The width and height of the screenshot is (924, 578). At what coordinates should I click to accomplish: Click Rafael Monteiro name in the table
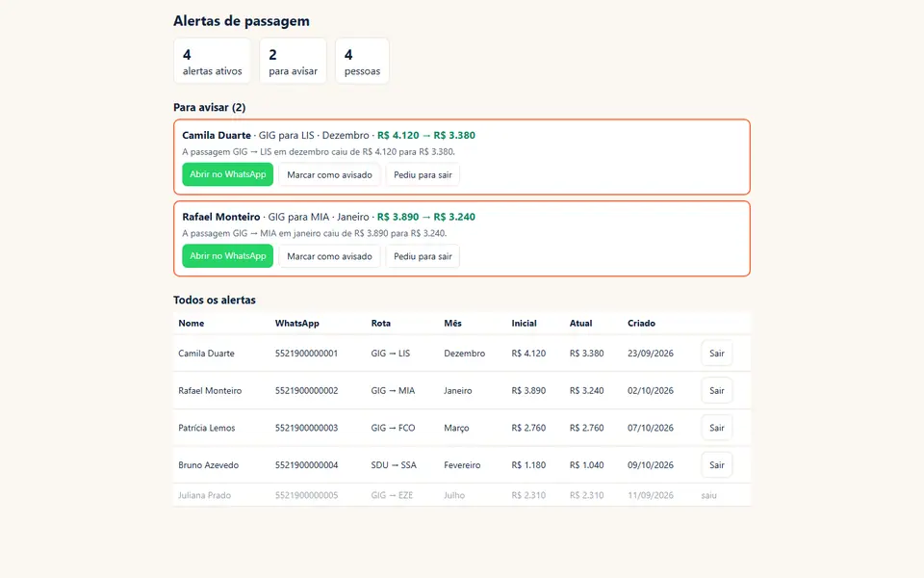click(x=210, y=390)
